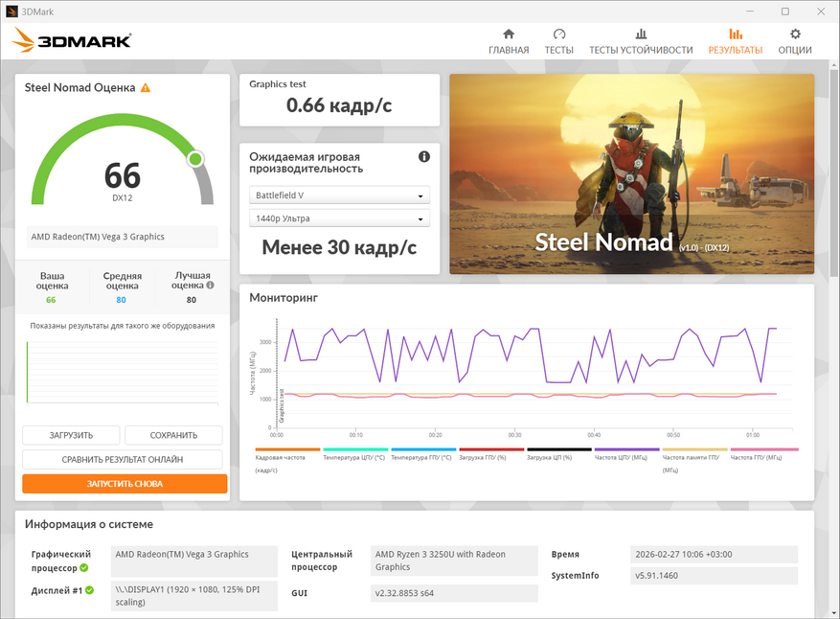
Task: Click green checkmark next to Графический процессор
Action: point(84,567)
